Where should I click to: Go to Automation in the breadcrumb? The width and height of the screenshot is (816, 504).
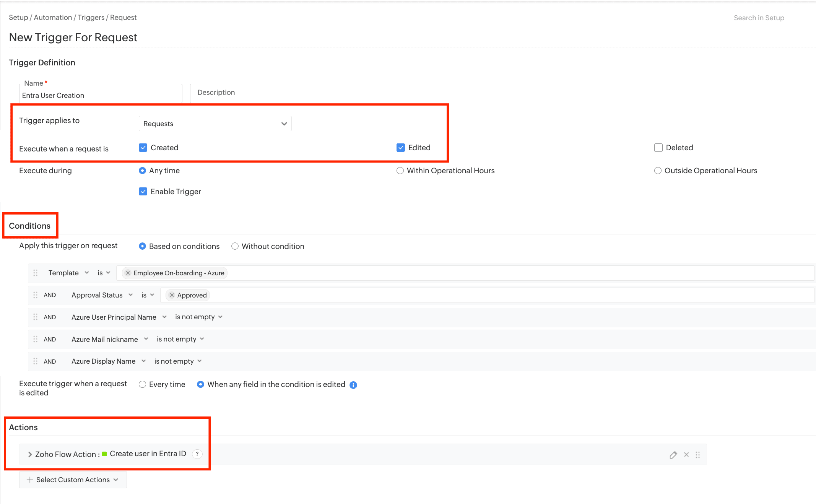click(53, 18)
